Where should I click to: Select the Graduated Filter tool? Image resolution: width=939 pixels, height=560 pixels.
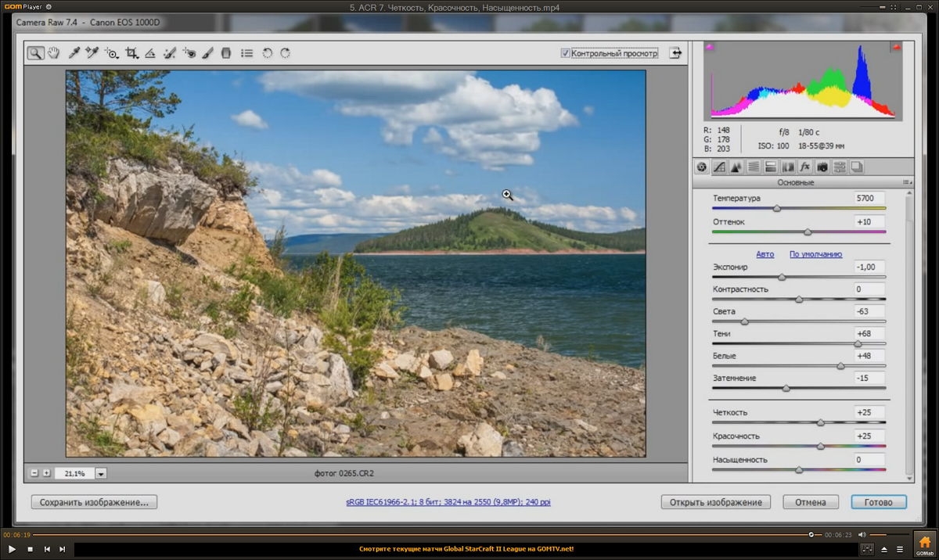click(x=227, y=53)
